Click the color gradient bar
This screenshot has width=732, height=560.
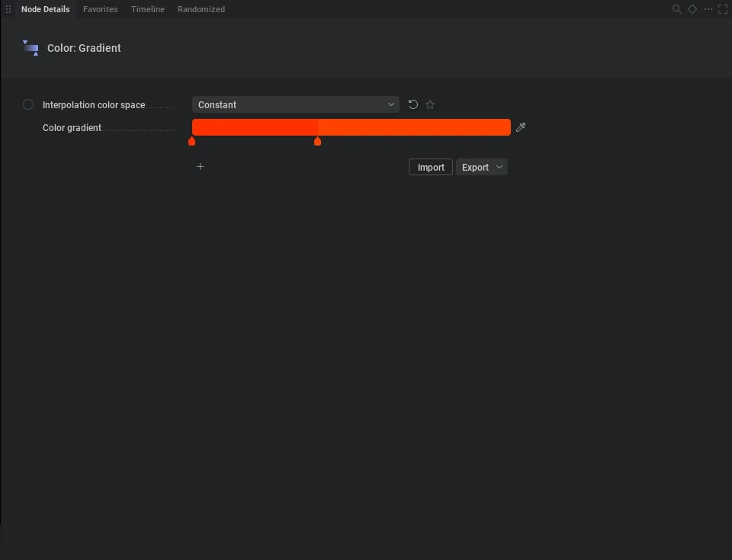[x=351, y=127]
